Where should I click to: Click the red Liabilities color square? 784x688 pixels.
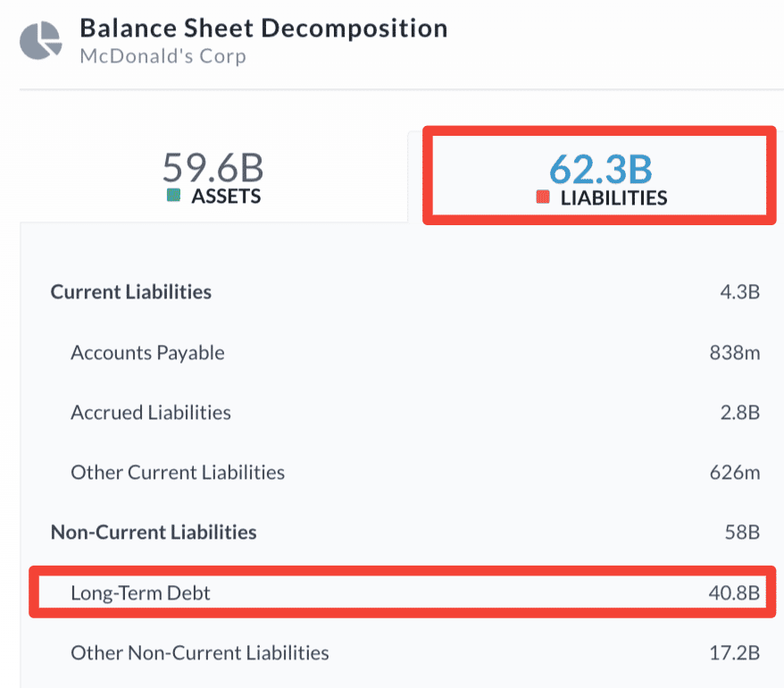point(543,197)
